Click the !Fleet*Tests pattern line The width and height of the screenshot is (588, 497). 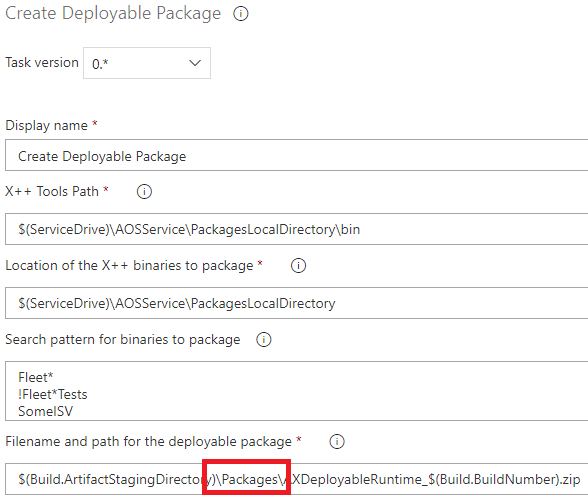coord(52,395)
